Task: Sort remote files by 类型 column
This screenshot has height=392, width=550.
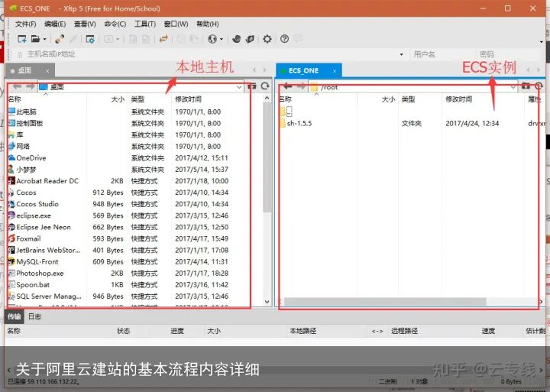Action: [420, 99]
